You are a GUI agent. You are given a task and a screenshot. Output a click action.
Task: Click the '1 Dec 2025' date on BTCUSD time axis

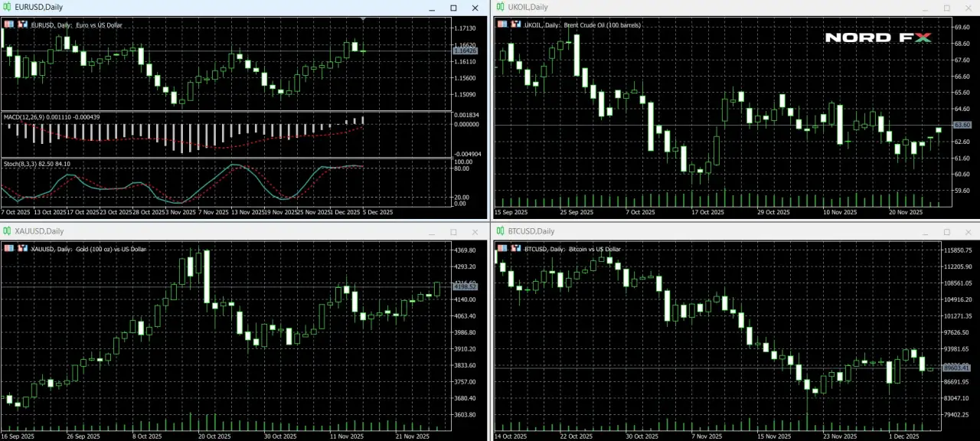pos(903,436)
